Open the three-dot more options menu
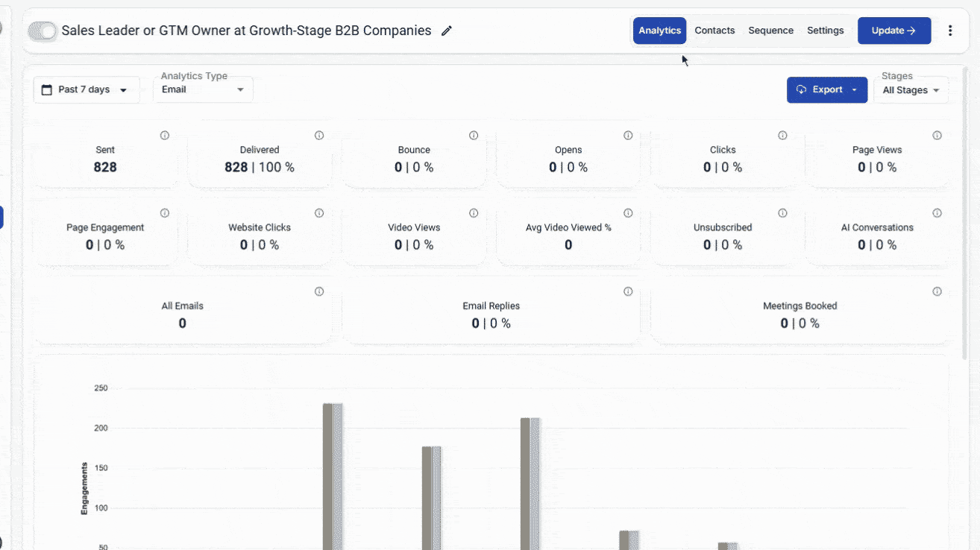The height and width of the screenshot is (550, 980). (x=949, y=31)
